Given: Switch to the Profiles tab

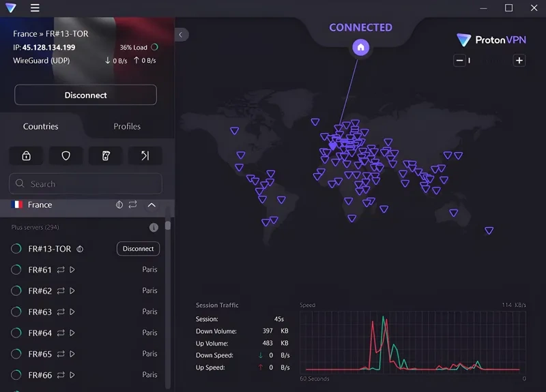Looking at the screenshot, I should pyautogui.click(x=127, y=126).
